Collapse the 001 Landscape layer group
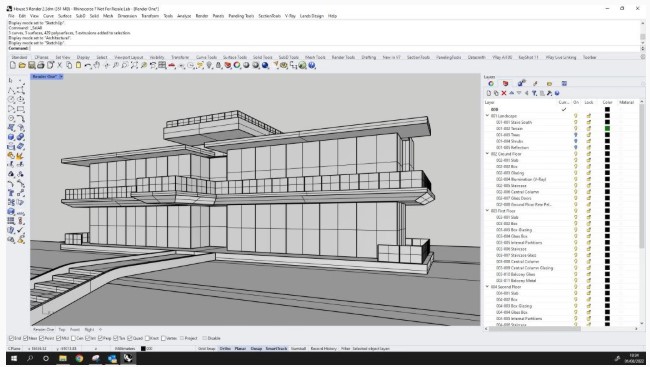This screenshot has width=650, height=367. click(488, 116)
